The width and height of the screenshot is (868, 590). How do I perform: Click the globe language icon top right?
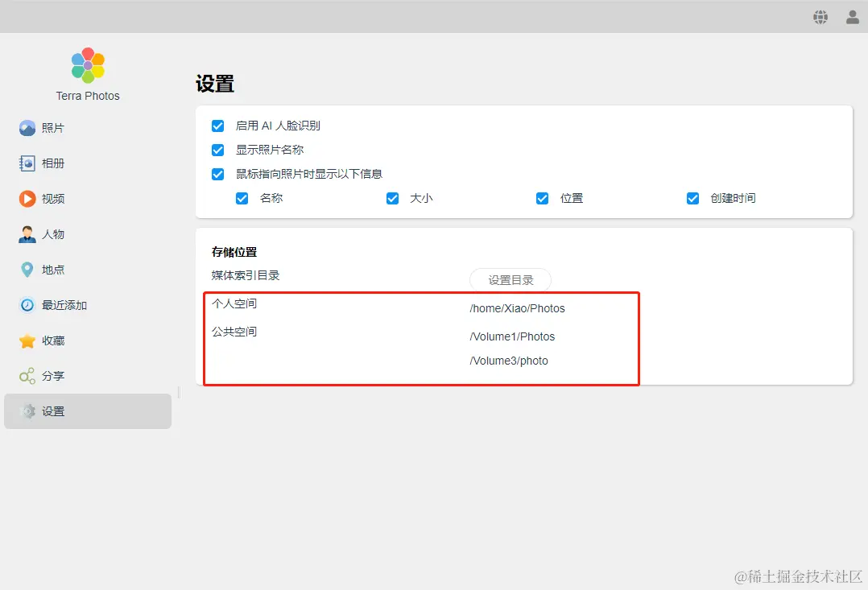pyautogui.click(x=820, y=16)
